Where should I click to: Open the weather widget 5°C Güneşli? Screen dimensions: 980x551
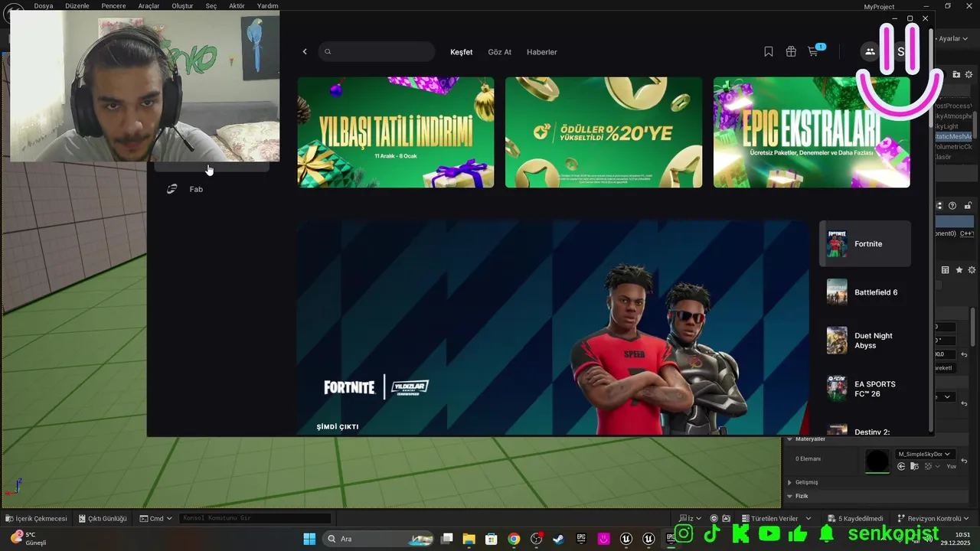point(28,539)
